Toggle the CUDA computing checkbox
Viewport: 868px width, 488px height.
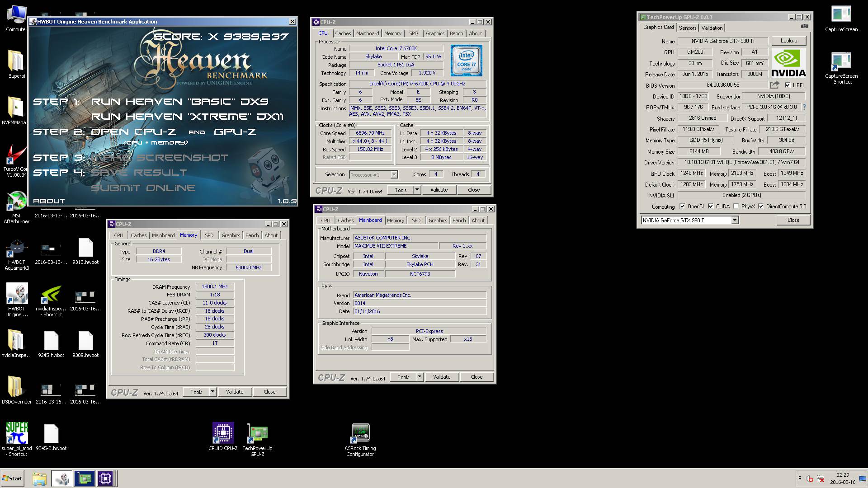click(x=711, y=206)
